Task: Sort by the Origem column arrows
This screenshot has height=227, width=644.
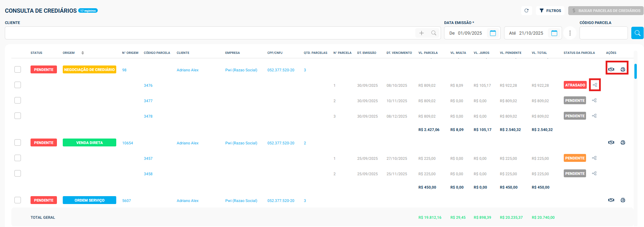Action: (x=83, y=53)
